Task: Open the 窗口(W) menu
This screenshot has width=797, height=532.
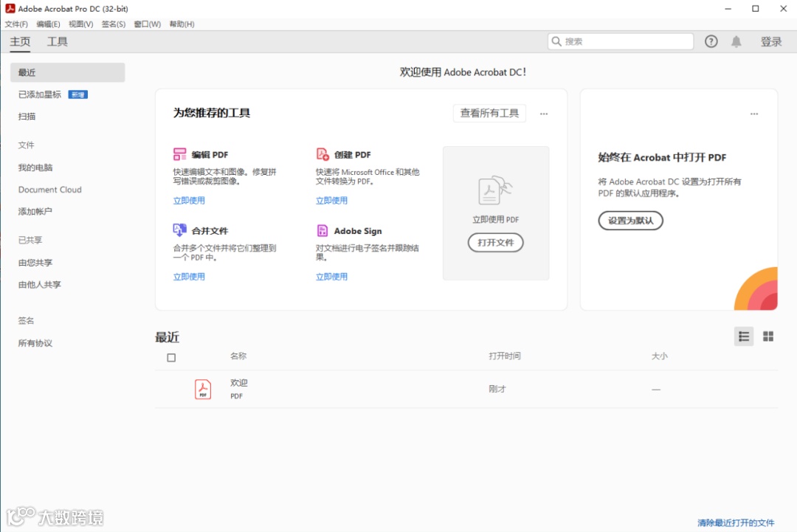Action: point(148,24)
